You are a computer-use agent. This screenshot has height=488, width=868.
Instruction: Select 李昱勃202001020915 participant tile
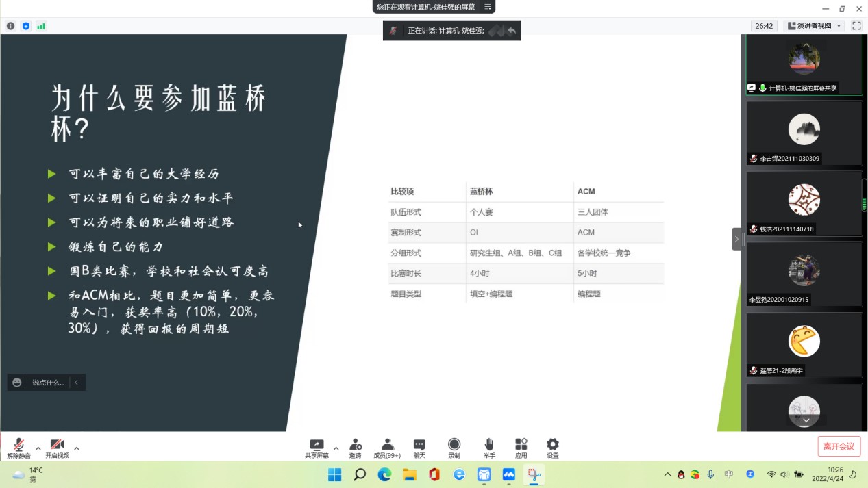804,274
